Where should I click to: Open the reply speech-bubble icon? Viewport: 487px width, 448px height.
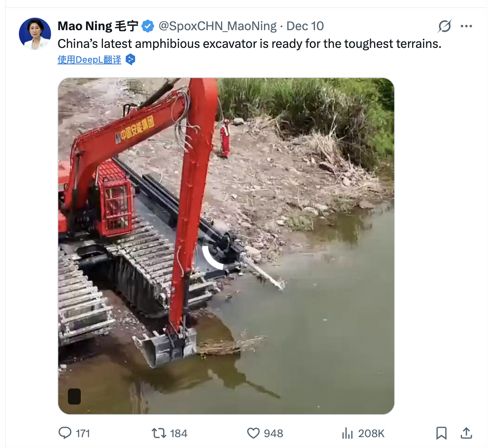click(x=65, y=434)
